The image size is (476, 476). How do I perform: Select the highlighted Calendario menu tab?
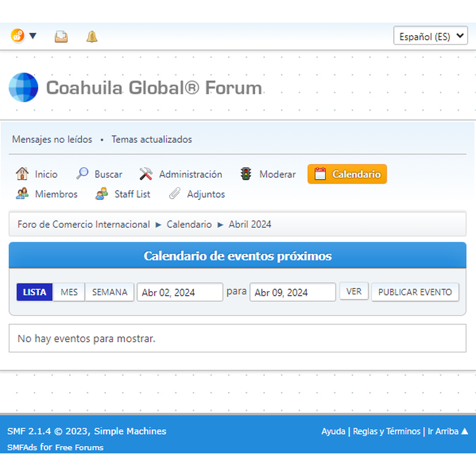tap(347, 174)
